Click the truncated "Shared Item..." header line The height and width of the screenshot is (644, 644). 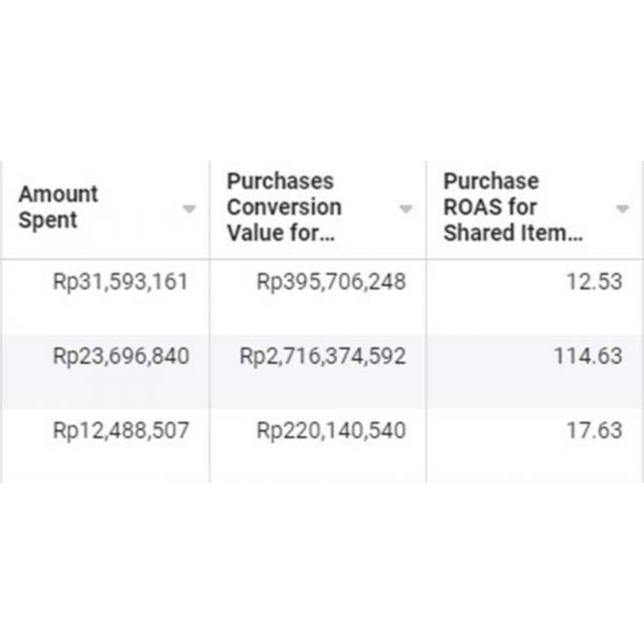(x=513, y=233)
